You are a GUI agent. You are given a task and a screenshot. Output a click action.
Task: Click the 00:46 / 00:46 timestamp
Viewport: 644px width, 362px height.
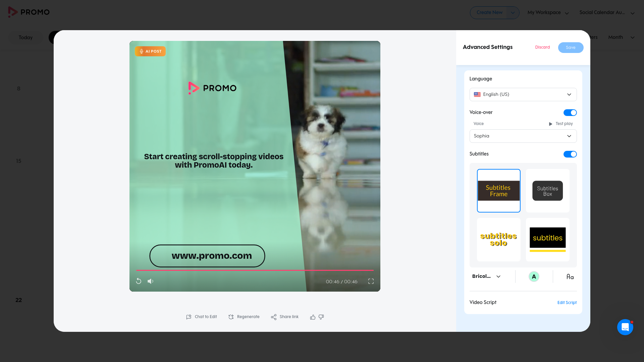click(341, 282)
